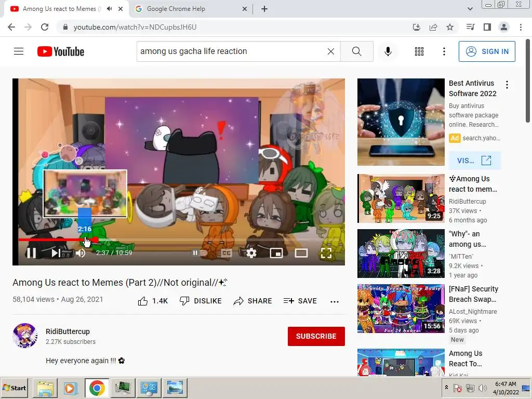Click the search magnifier button

[x=356, y=51]
